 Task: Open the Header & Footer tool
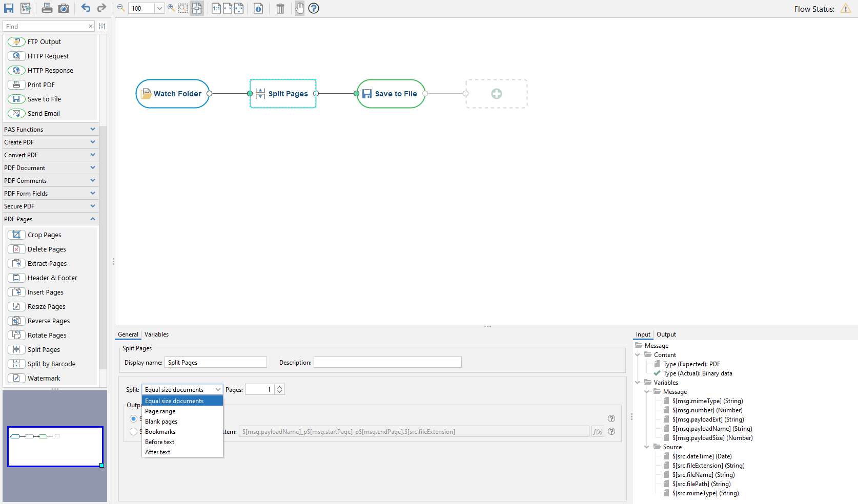[x=51, y=278]
